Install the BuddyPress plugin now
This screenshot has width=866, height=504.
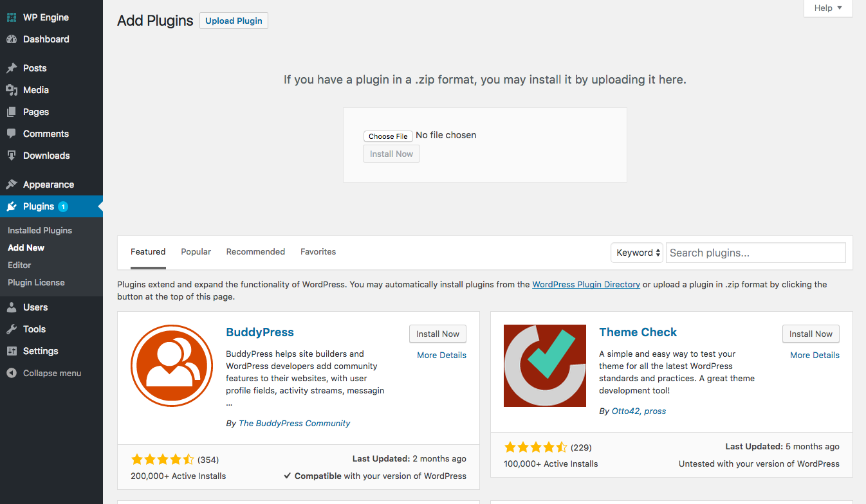(438, 334)
